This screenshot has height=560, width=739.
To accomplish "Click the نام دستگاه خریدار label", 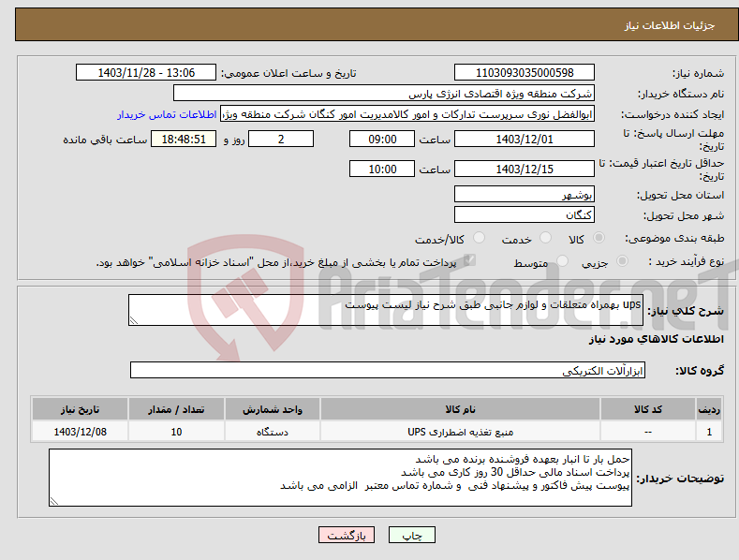I will point(681,95).
